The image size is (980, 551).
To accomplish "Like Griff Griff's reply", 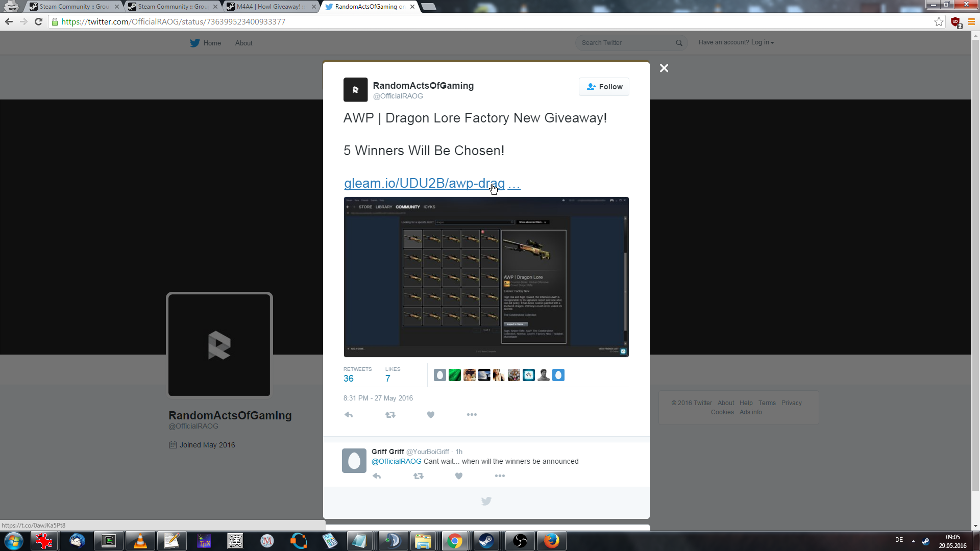I will (459, 476).
